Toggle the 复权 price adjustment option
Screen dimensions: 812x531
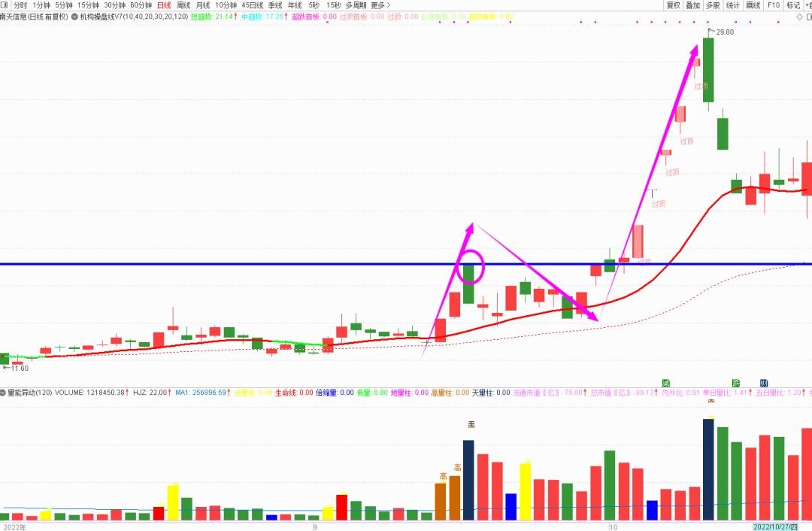tap(674, 5)
